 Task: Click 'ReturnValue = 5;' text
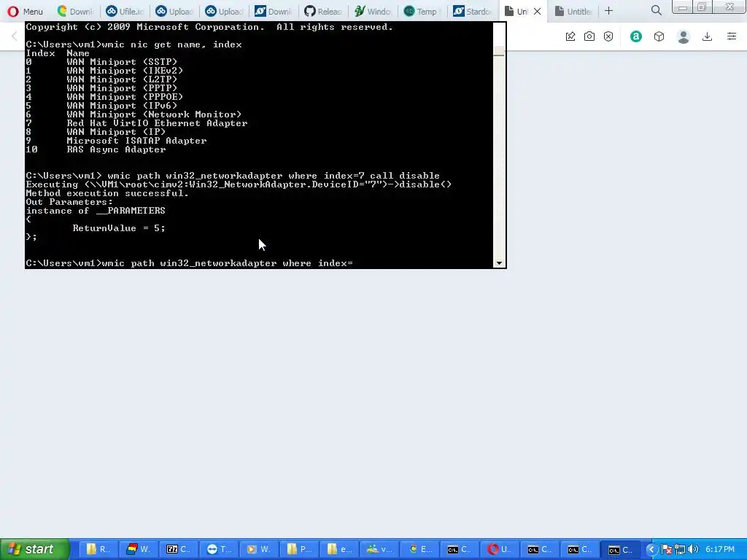click(x=119, y=228)
